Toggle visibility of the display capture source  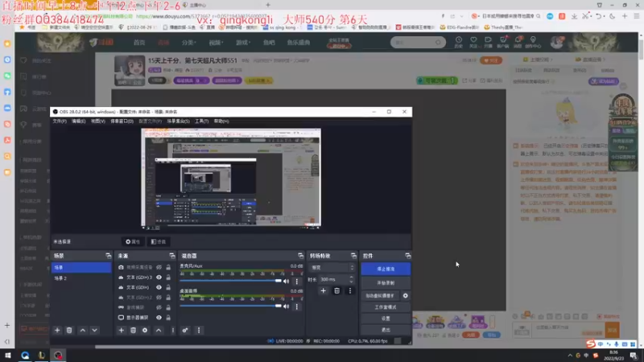click(x=159, y=317)
